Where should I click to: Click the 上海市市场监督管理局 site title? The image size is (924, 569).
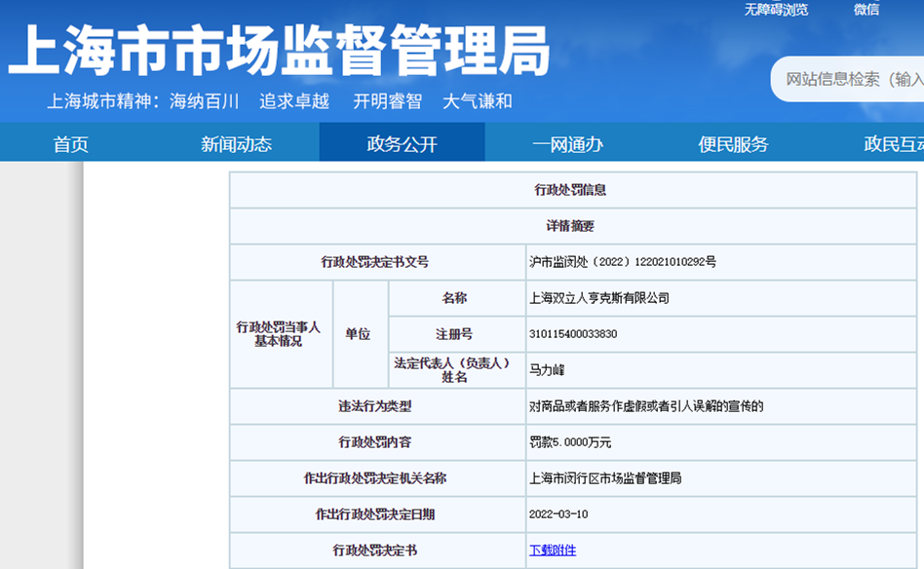click(279, 51)
